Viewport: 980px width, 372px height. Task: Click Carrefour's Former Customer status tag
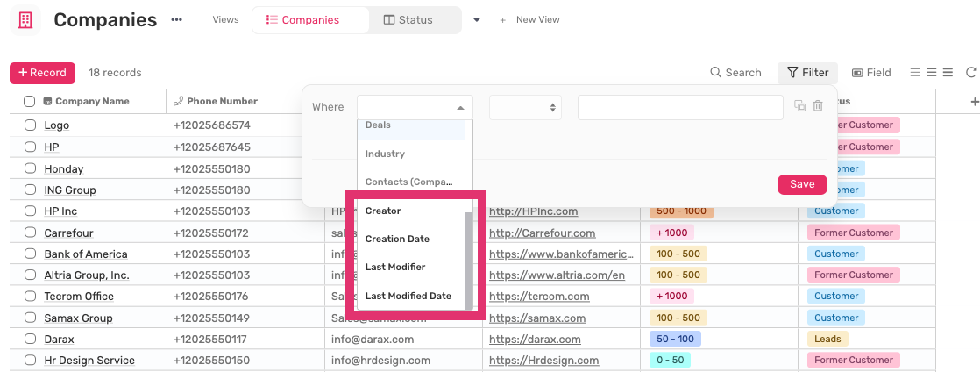(853, 232)
